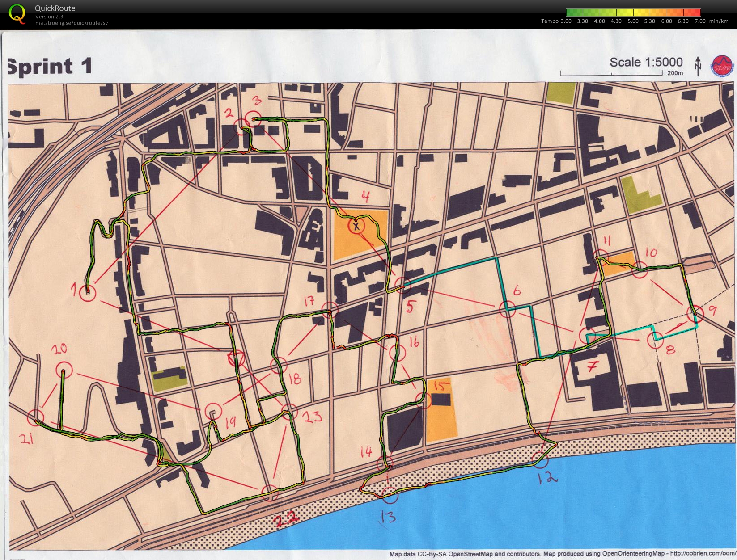
Task: Select control circle 17 on the map
Action: point(330,310)
